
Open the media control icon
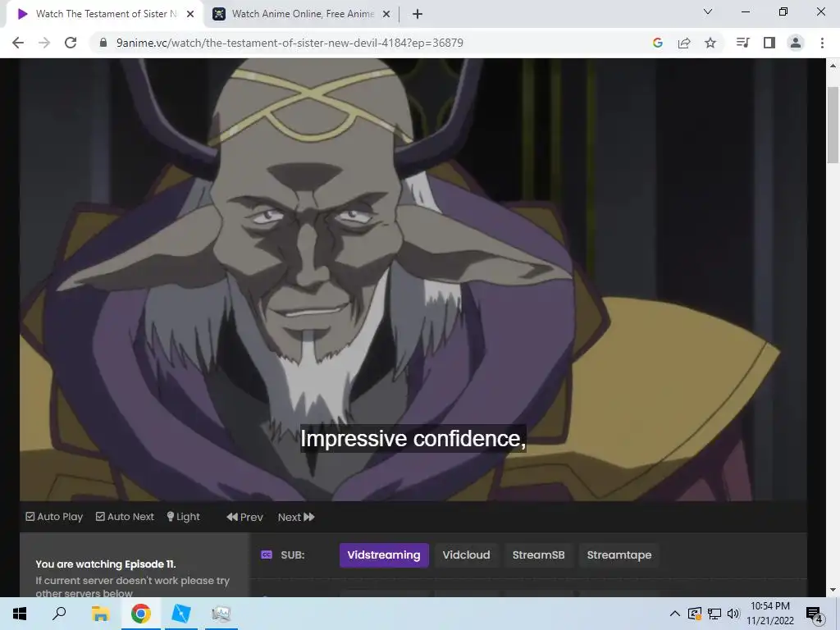pyautogui.click(x=742, y=43)
